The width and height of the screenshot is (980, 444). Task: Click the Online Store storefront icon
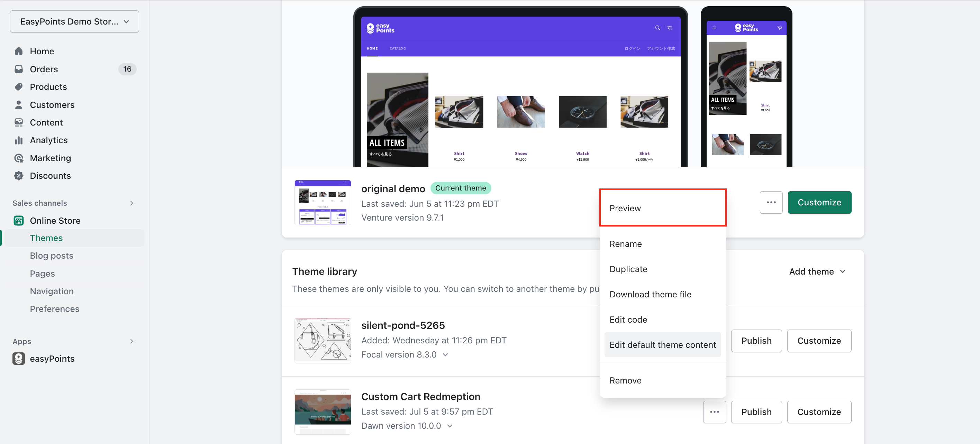click(x=19, y=221)
